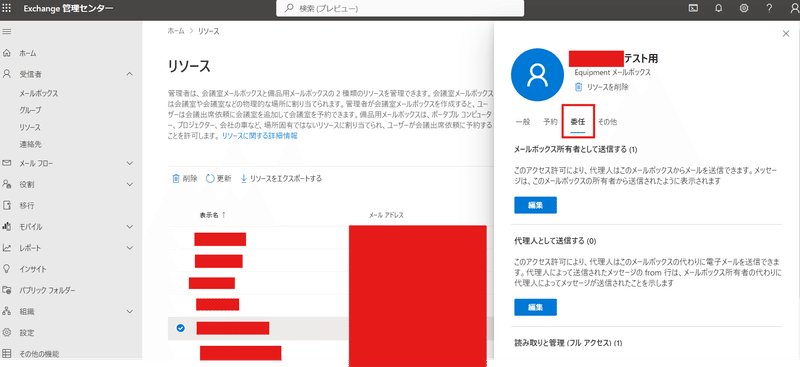This screenshot has height=367, width=800.
Task: Click the 設定 gear icon in sidebar
Action: [x=7, y=333]
